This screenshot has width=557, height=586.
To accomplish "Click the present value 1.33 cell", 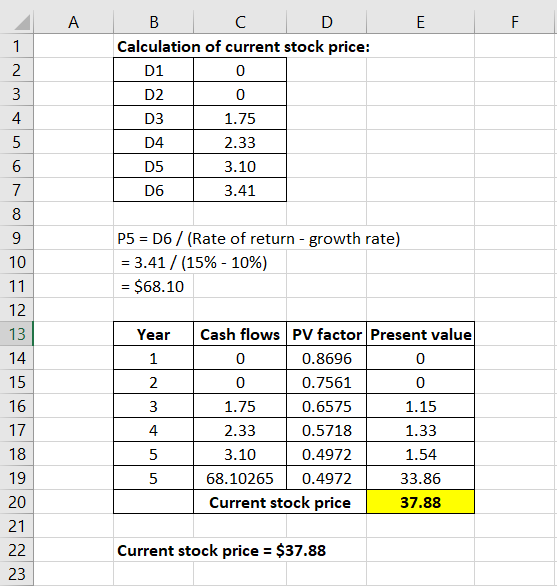I will (x=421, y=430).
